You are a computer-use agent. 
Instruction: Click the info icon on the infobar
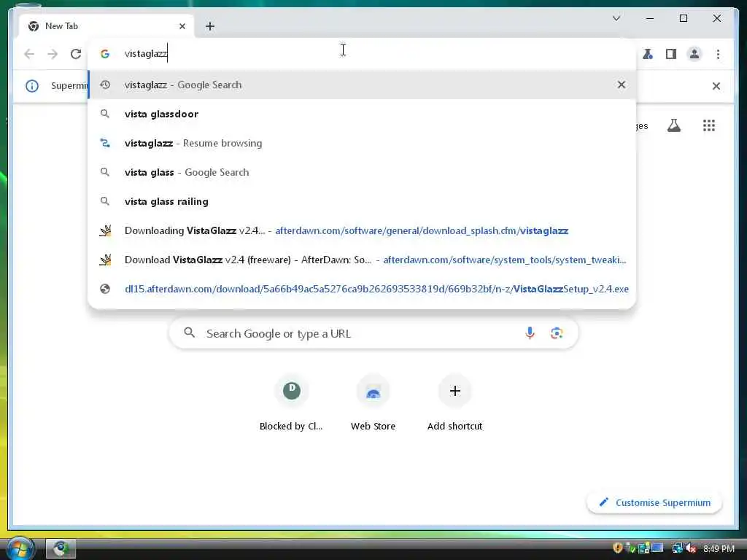click(32, 86)
